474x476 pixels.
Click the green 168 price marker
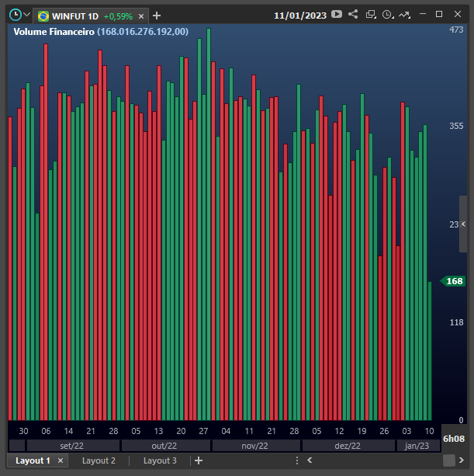(x=453, y=281)
